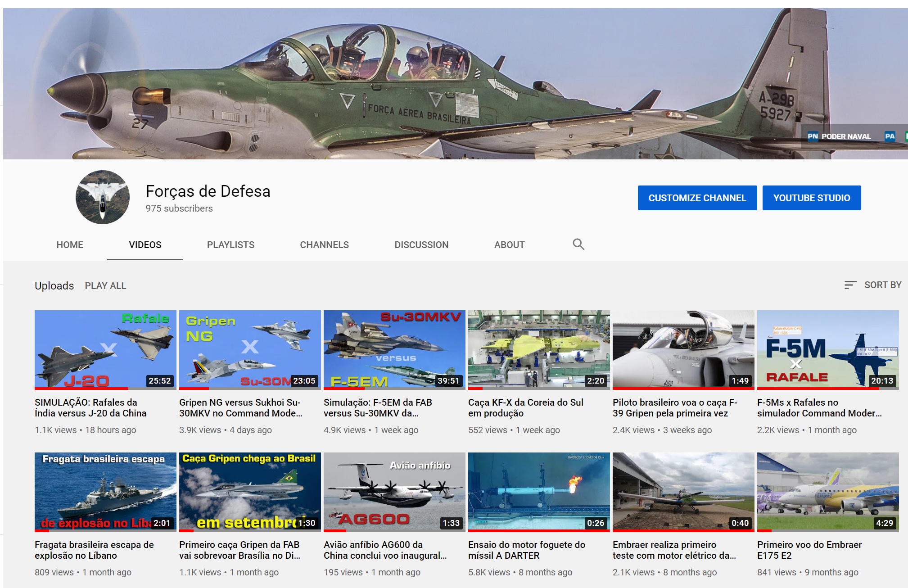908x588 pixels.
Task: Click the 975 subscribers text
Action: click(x=179, y=208)
